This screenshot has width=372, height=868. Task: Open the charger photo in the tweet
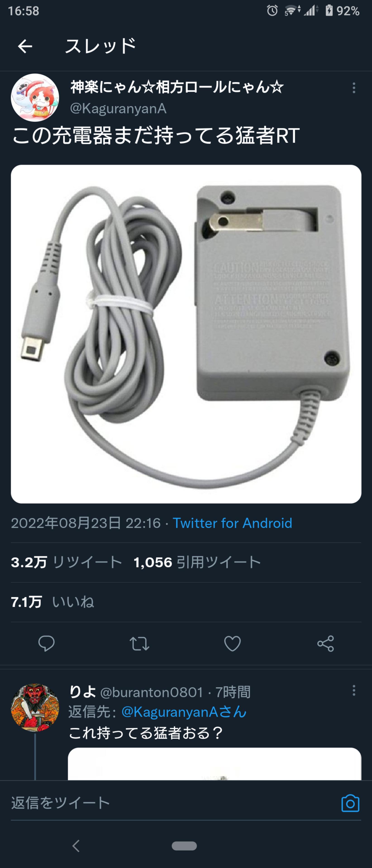[186, 334]
